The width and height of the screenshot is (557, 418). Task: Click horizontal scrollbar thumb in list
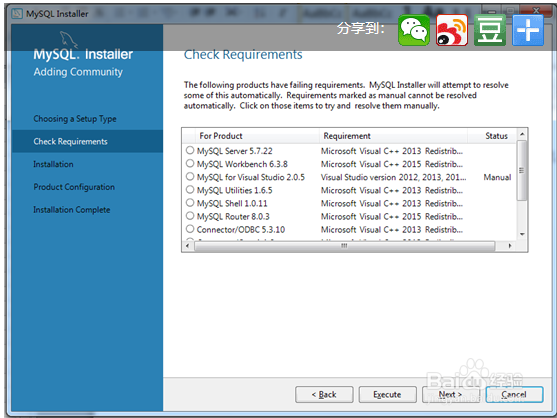click(344, 246)
